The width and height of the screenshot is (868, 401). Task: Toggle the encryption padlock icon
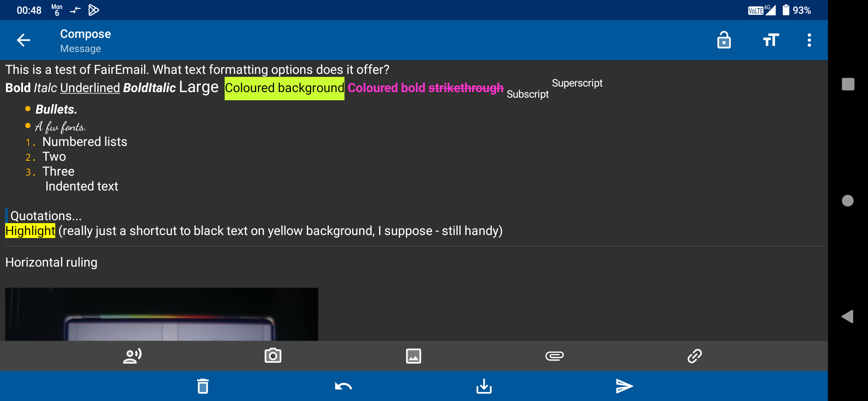point(724,40)
